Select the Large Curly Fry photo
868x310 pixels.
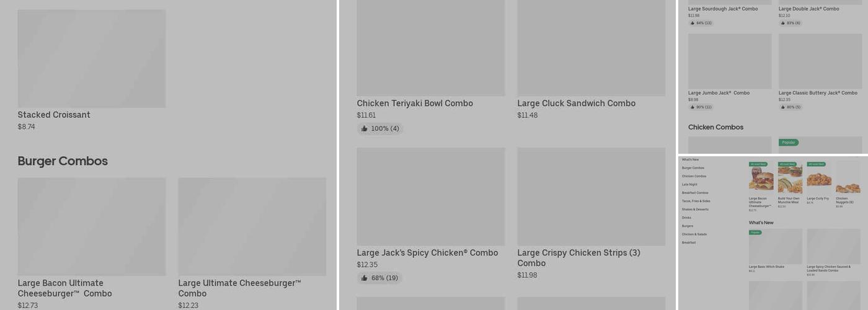tap(819, 179)
